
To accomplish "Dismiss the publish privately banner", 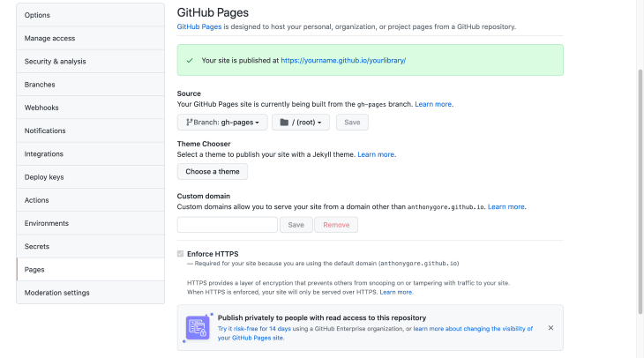I will click(550, 328).
